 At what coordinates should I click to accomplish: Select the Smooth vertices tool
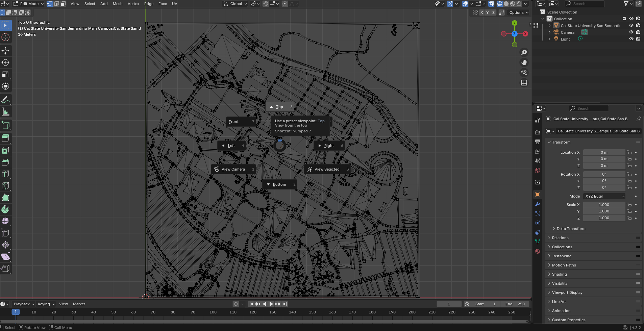[x=5, y=221]
